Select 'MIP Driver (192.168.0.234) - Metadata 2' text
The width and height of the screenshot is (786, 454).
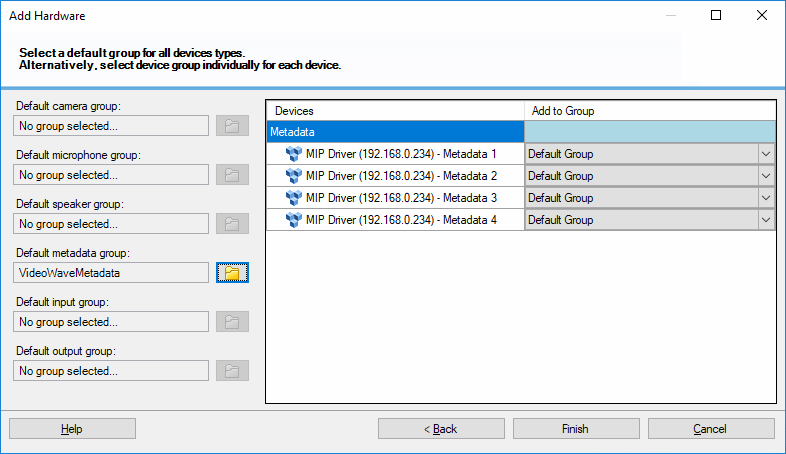401,176
